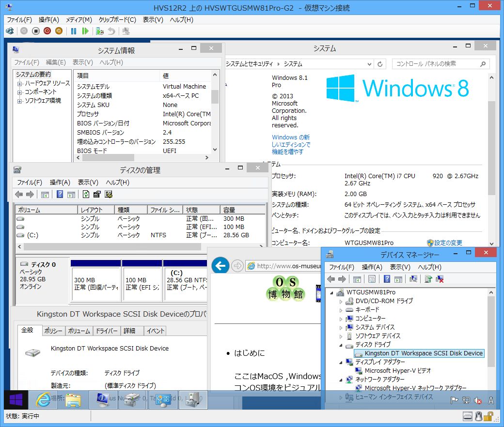Open properties sheet icon in Device Manager toolbar
Screen dimensions: 504x427
[372, 279]
